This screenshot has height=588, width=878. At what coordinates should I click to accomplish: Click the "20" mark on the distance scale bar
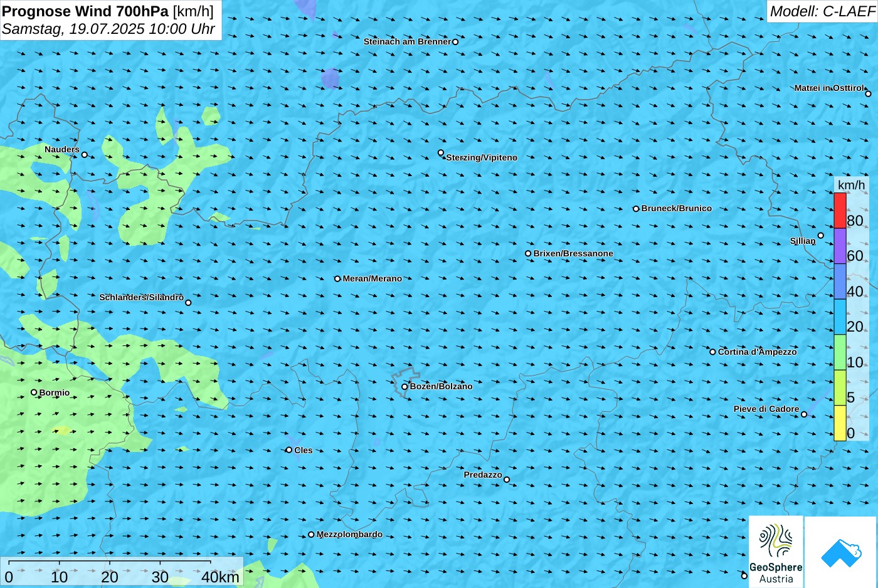tap(110, 577)
